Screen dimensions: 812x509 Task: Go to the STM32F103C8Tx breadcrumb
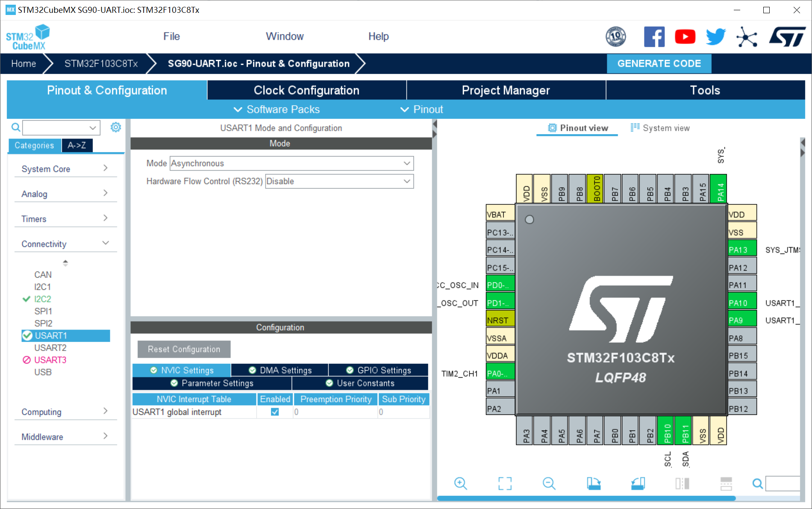pyautogui.click(x=101, y=63)
